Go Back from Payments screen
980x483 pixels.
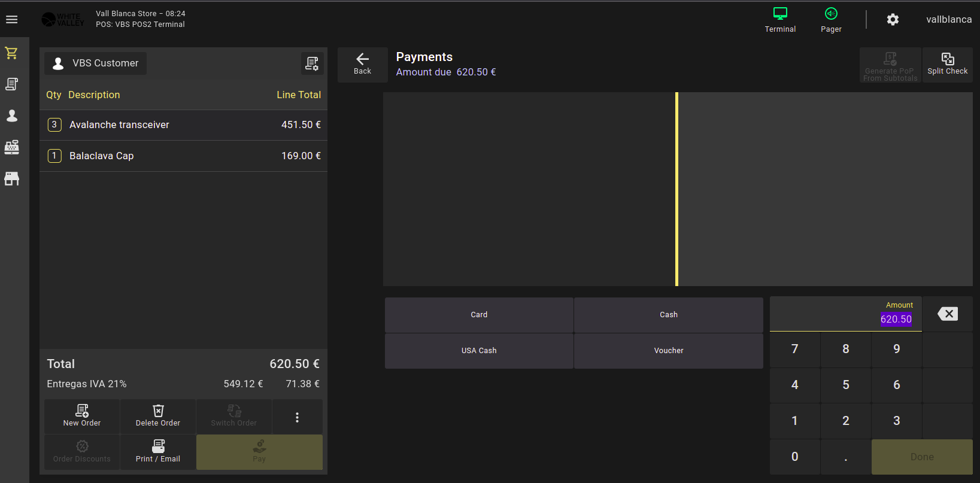click(362, 64)
